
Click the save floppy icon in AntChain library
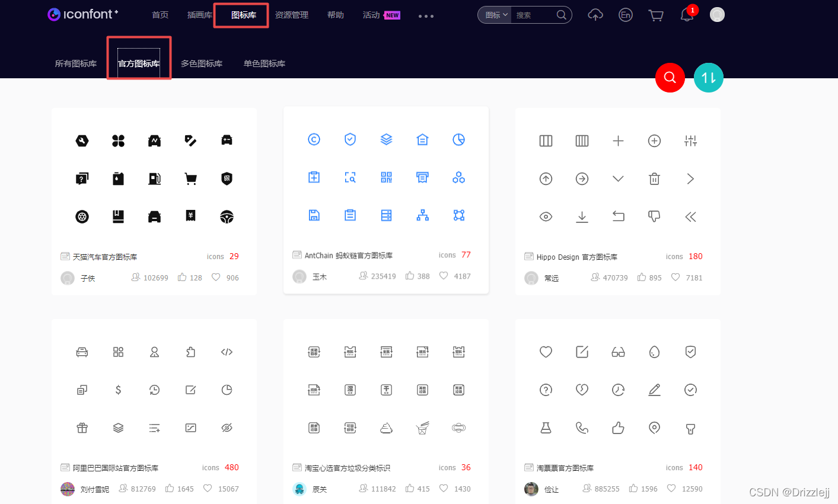click(314, 215)
